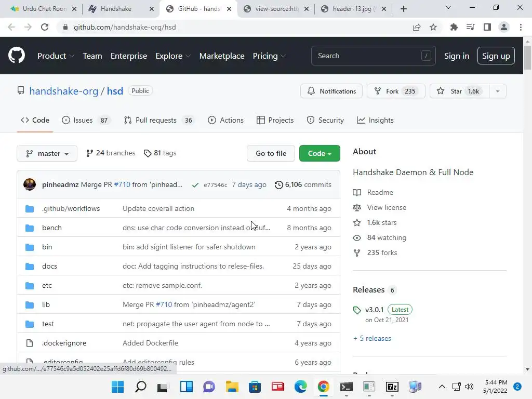
Task: Click the Sign in link
Action: pyautogui.click(x=457, y=56)
